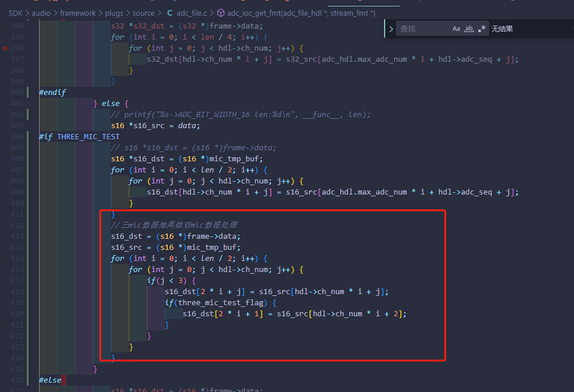Click the s16_dst[2 * i + j] assignment line
574x392 pixels.
(x=277, y=292)
